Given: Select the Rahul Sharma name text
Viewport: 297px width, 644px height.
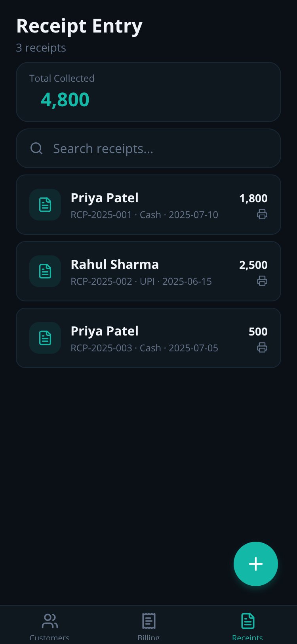Looking at the screenshot, I should point(115,264).
